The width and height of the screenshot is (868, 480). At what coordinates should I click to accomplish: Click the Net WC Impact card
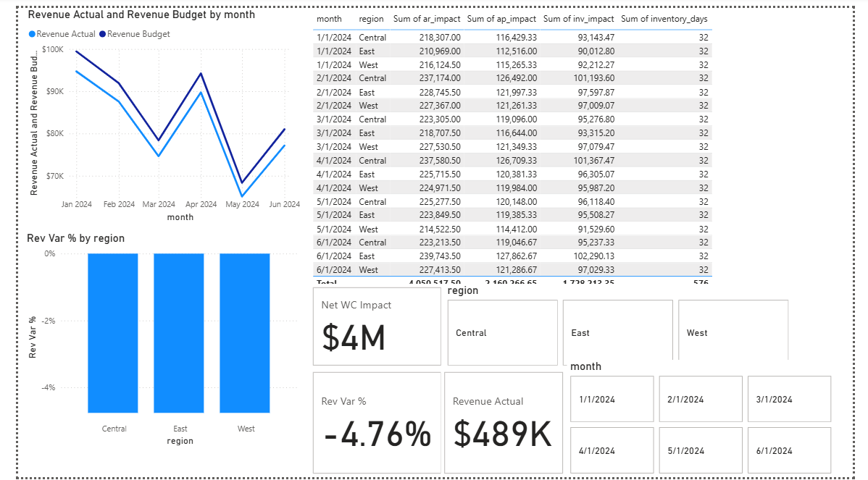click(377, 326)
